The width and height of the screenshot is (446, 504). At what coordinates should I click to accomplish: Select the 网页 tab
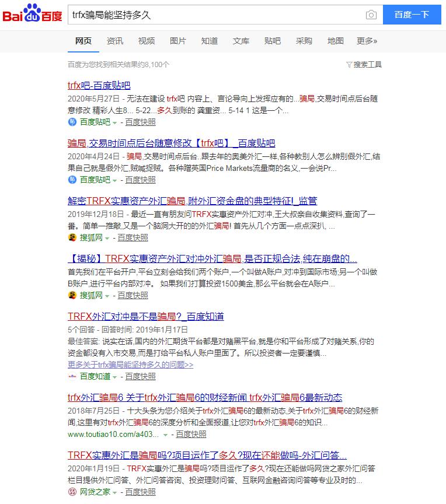(x=83, y=41)
